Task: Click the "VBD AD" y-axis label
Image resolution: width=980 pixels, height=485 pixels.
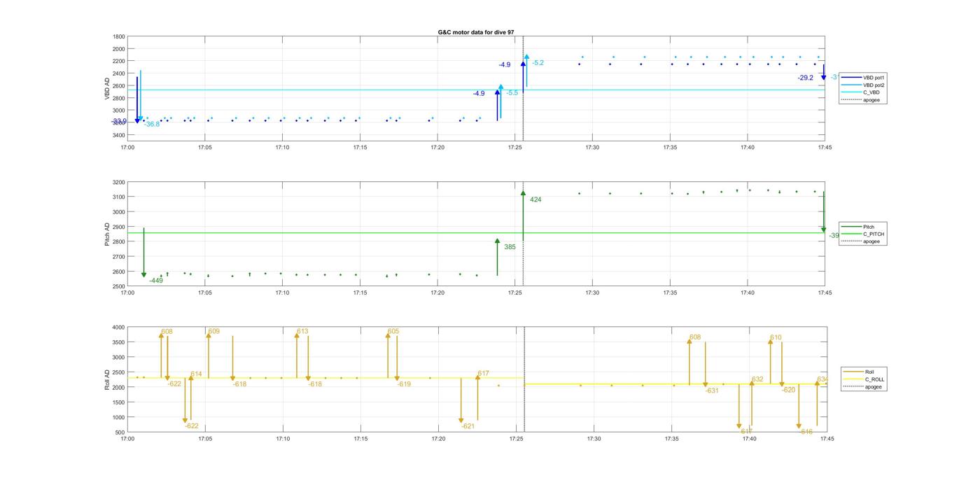Action: pos(108,87)
